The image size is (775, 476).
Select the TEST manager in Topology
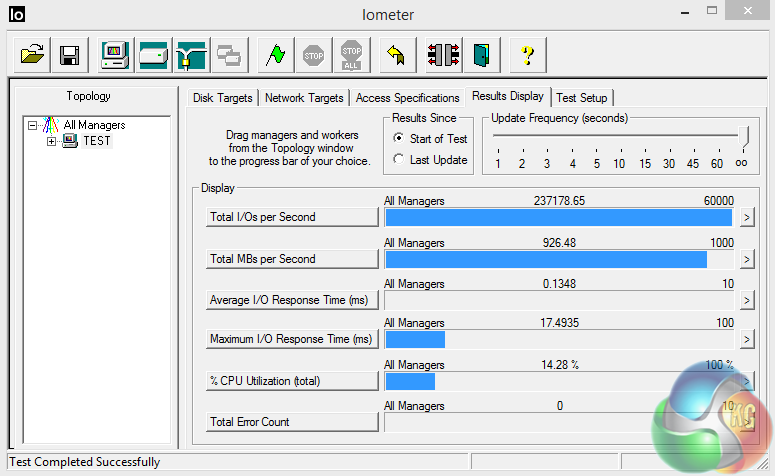tap(96, 141)
